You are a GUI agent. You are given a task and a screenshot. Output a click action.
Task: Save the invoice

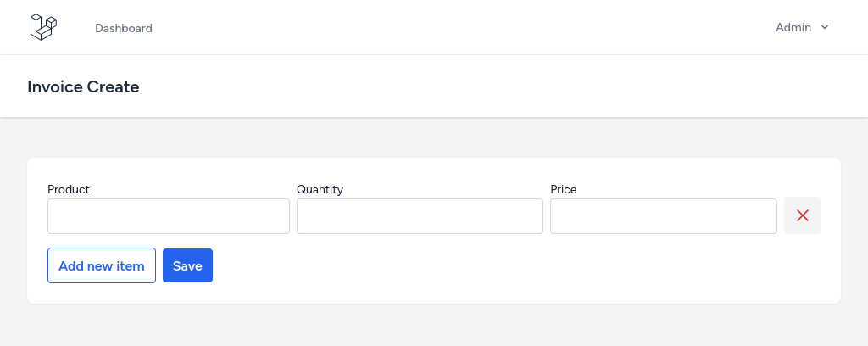tap(187, 265)
